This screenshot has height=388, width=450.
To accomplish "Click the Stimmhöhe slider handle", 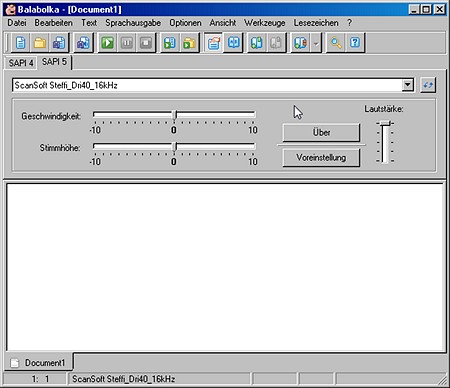I will (175, 147).
